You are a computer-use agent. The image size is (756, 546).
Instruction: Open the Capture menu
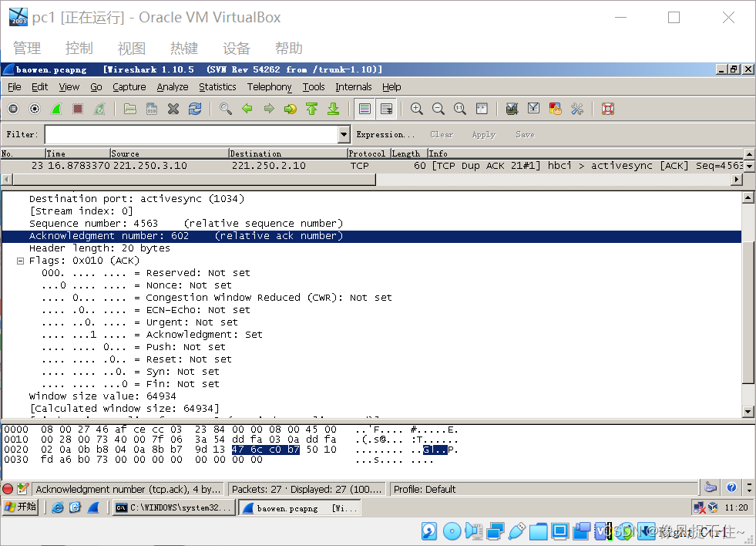129,87
